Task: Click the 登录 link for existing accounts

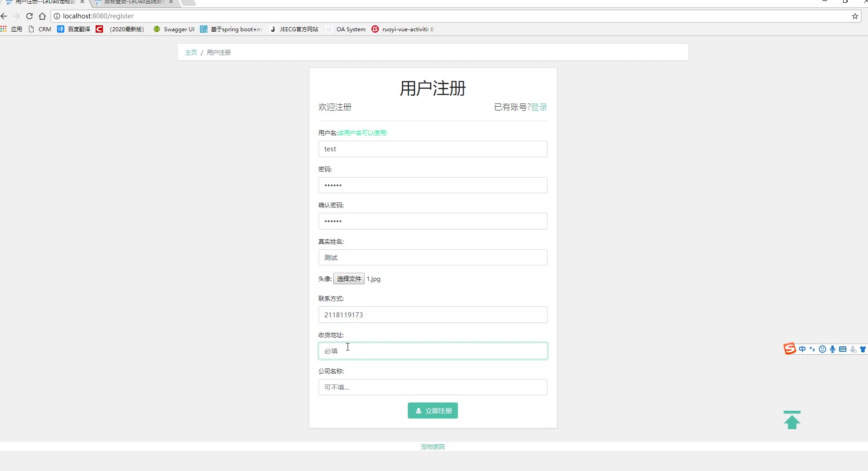Action: click(x=539, y=107)
